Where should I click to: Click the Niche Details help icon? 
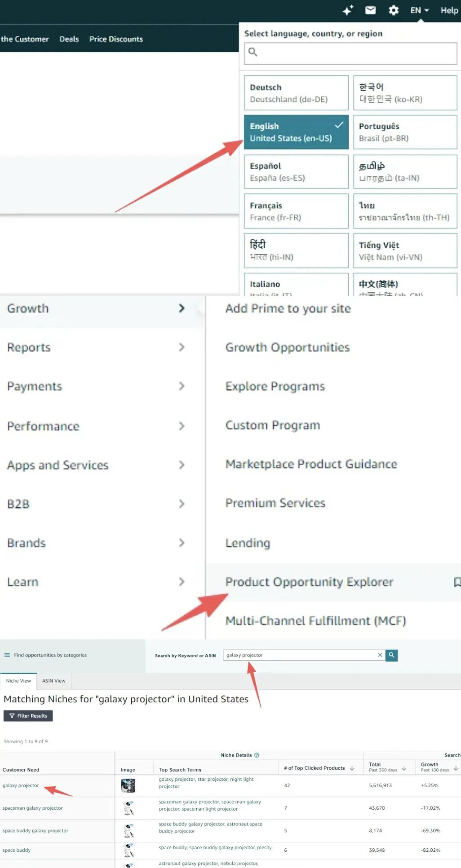[257, 755]
